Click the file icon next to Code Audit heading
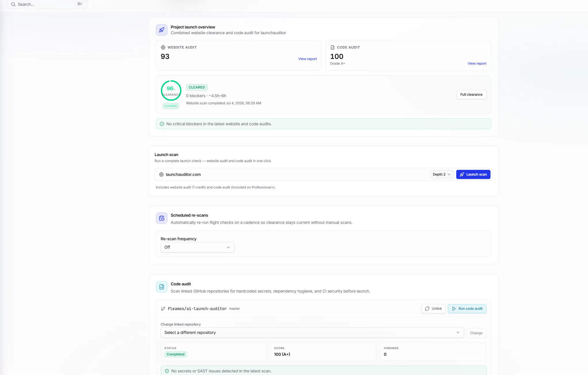The width and height of the screenshot is (588, 375). coord(333,47)
